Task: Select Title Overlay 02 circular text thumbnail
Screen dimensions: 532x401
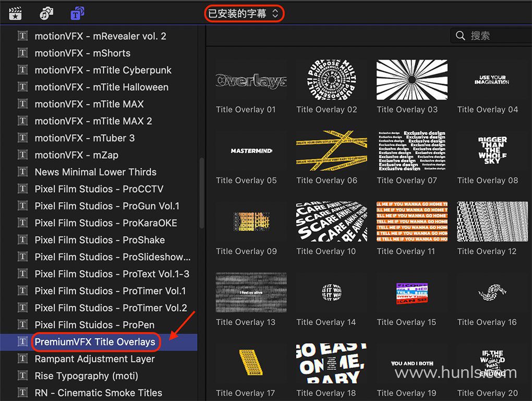Action: pyautogui.click(x=332, y=80)
